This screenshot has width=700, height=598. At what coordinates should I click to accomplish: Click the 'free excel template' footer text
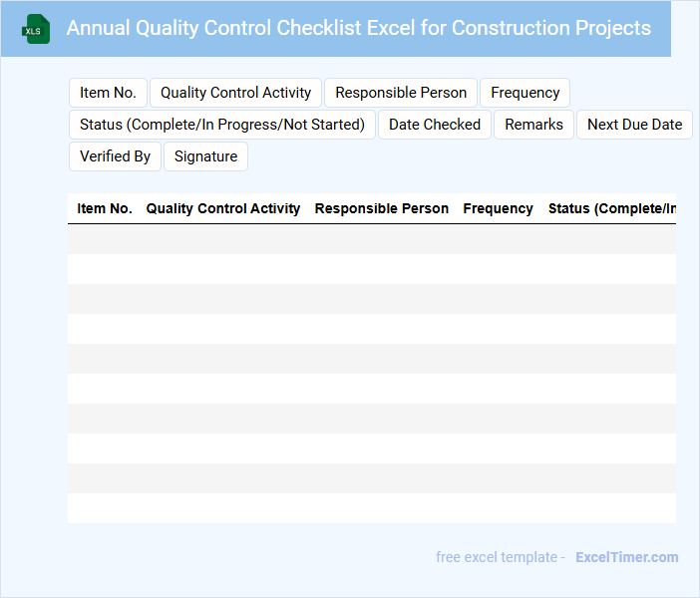click(x=497, y=557)
